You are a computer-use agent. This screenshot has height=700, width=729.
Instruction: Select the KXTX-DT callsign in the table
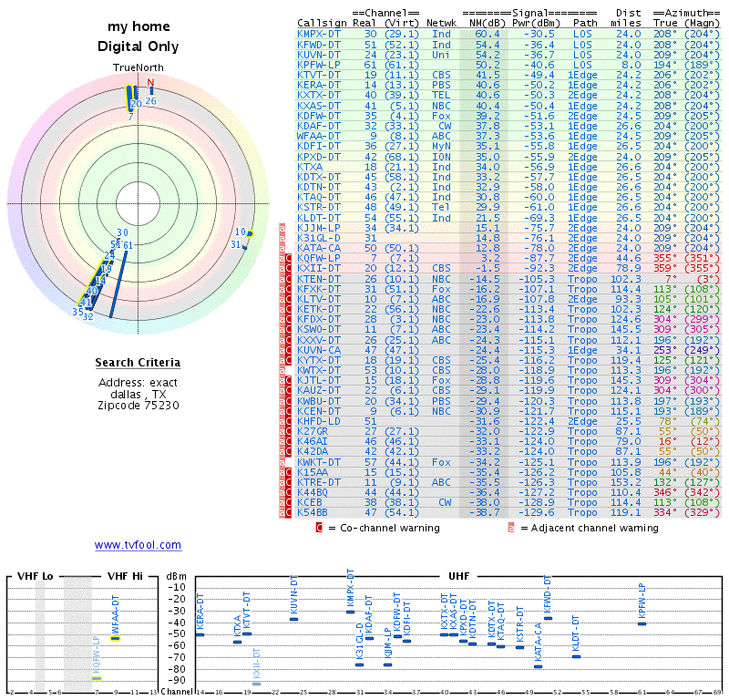(x=319, y=96)
